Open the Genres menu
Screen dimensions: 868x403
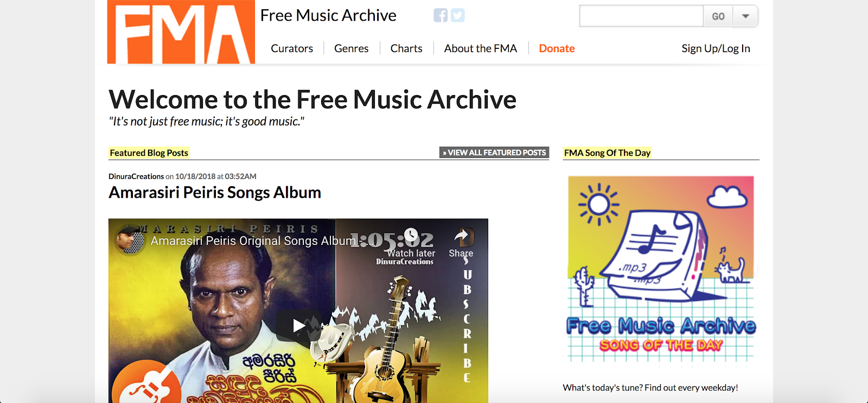(x=352, y=48)
